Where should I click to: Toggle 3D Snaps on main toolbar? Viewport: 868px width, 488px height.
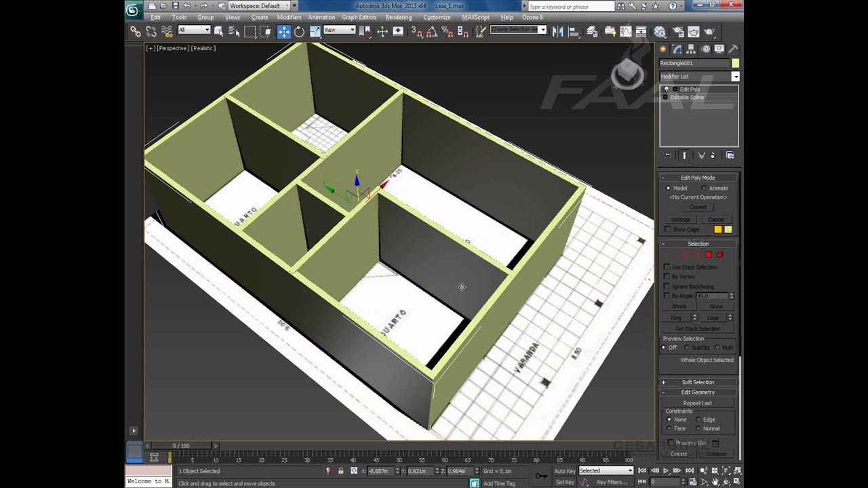click(x=416, y=31)
